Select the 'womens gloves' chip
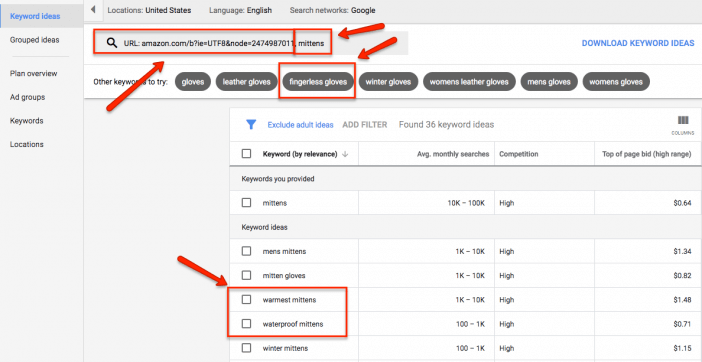 point(616,82)
